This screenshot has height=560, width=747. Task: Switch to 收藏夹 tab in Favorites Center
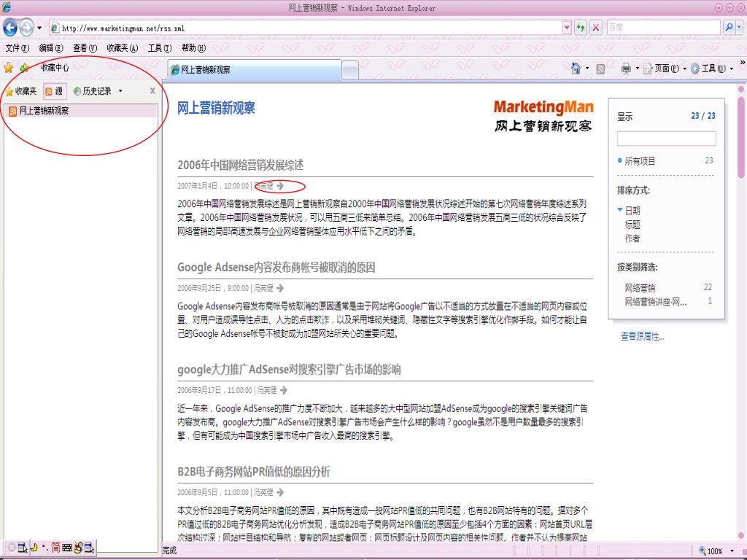coord(21,91)
